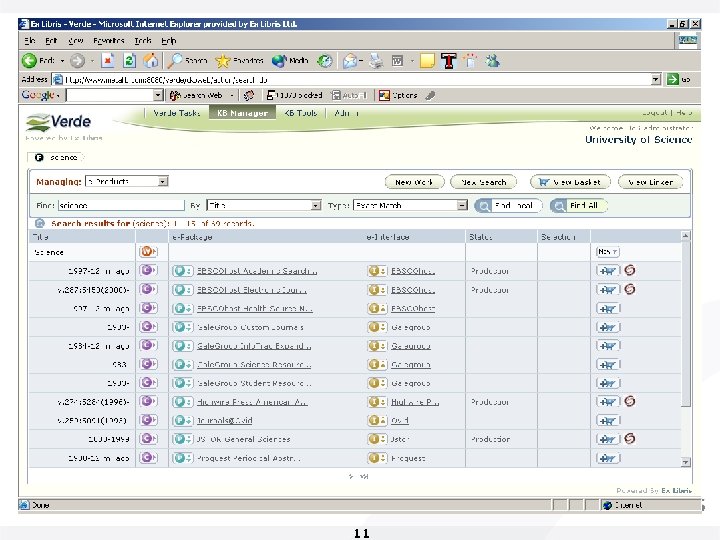Click the Go arrow next to address bar
The height and width of the screenshot is (540, 720).
click(x=673, y=79)
